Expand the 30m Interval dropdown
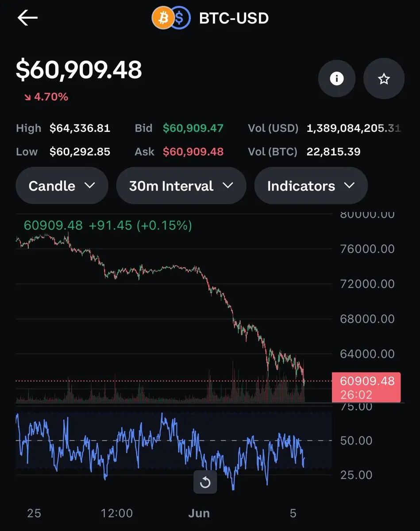The width and height of the screenshot is (420, 531). (181, 185)
